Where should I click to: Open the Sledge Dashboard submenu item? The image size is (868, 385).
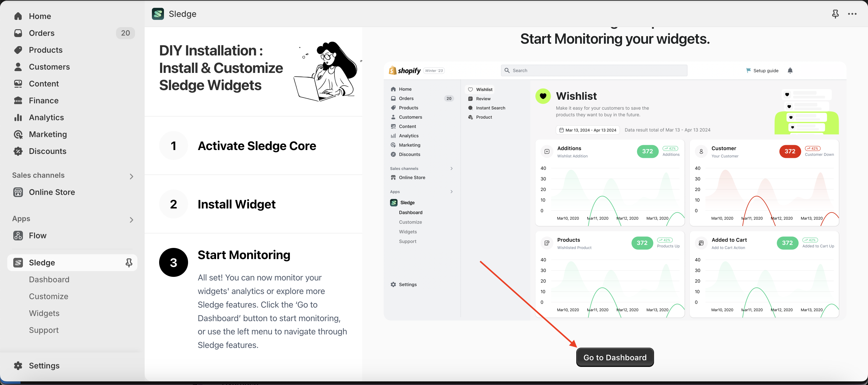click(x=49, y=280)
